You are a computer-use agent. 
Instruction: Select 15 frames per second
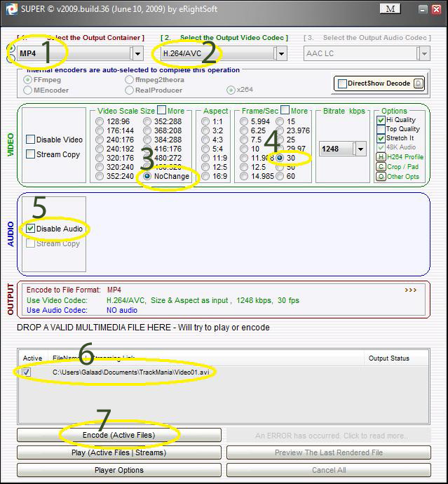280,121
